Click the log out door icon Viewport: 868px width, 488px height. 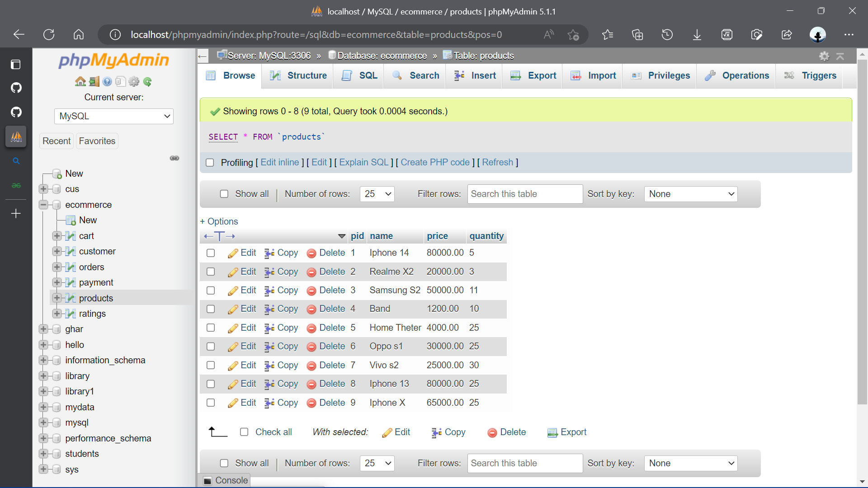(x=94, y=81)
